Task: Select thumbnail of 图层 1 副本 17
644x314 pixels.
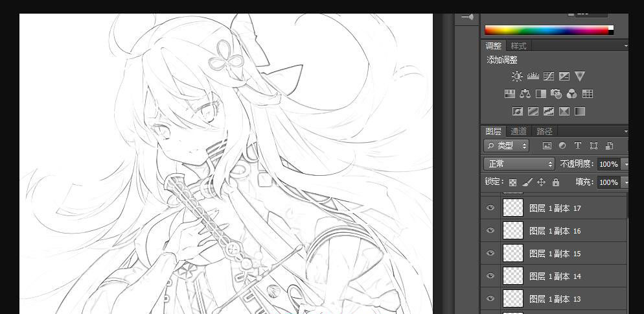Action: click(513, 208)
